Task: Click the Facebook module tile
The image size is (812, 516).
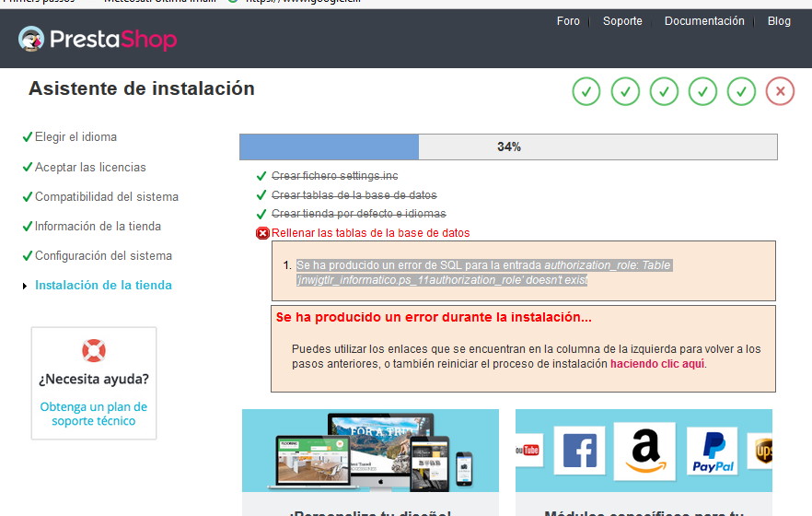Action: pyautogui.click(x=579, y=451)
